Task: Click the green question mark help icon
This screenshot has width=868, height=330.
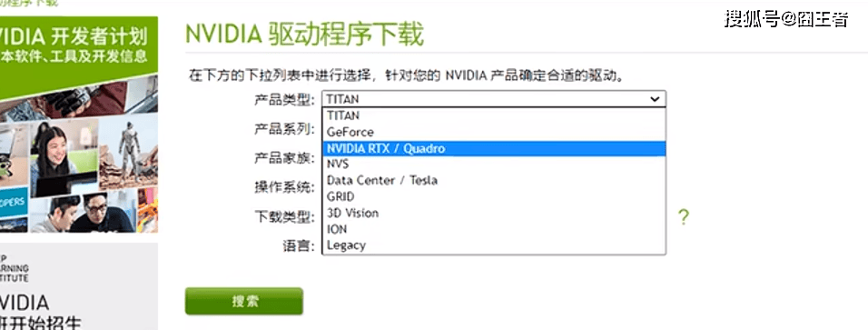Action: click(684, 217)
